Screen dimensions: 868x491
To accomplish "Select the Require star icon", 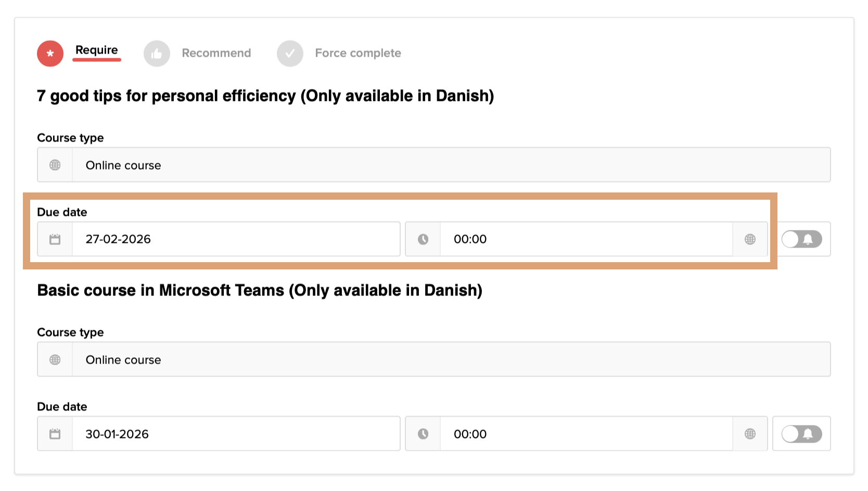I will point(49,53).
